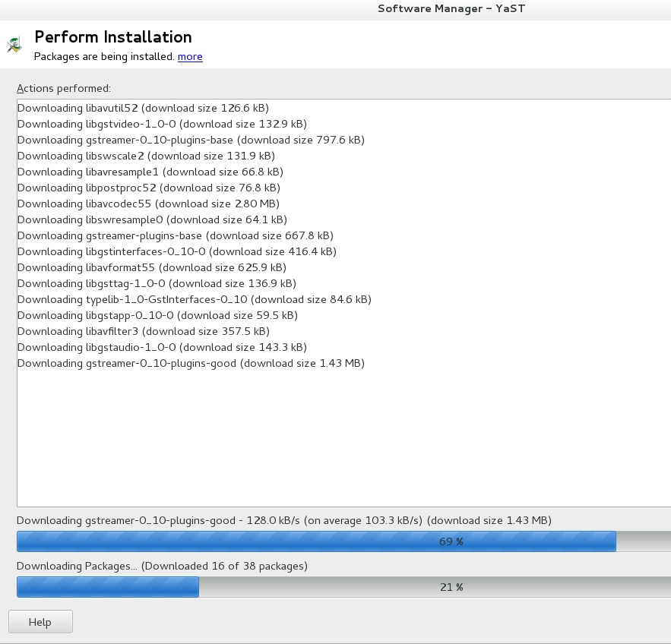Select the Downloading libavfilter3 line

coord(144,331)
